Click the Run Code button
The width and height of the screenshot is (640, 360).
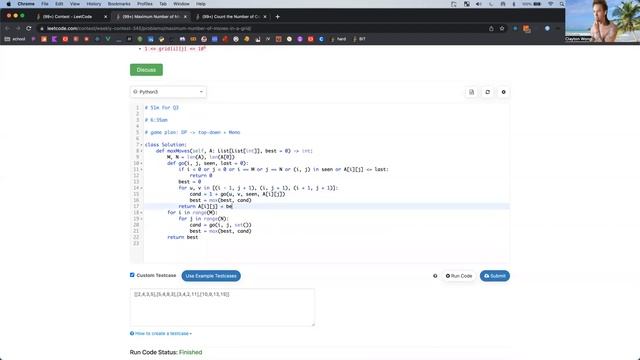459,276
